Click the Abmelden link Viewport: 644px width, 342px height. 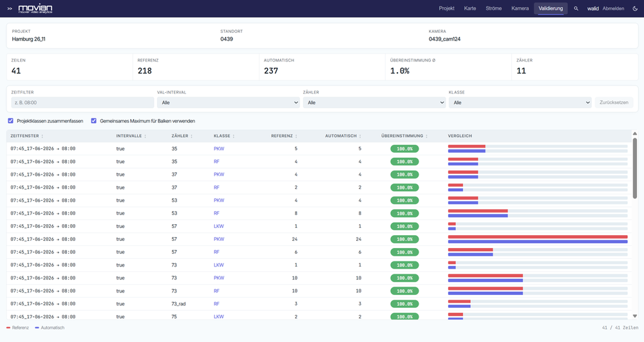(x=613, y=8)
